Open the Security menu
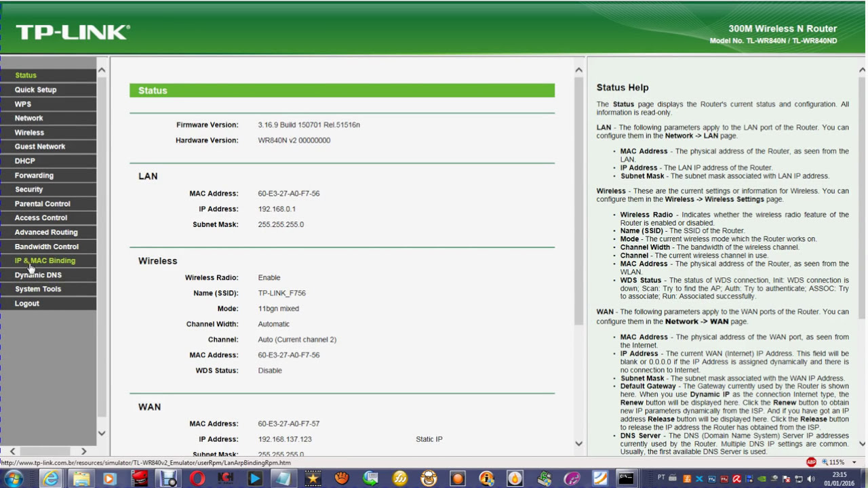Screen dimensions: 868x488 28,189
